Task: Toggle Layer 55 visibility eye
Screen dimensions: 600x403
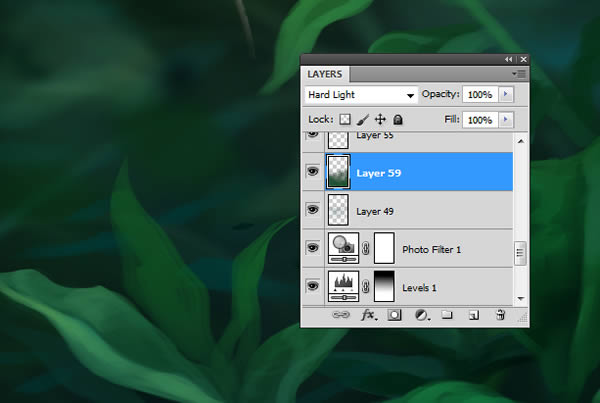Action: 313,135
